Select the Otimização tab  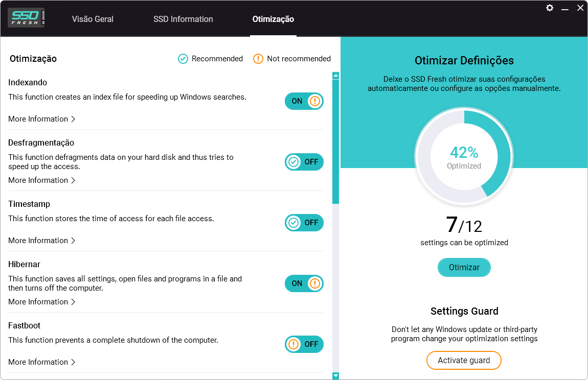click(x=273, y=19)
